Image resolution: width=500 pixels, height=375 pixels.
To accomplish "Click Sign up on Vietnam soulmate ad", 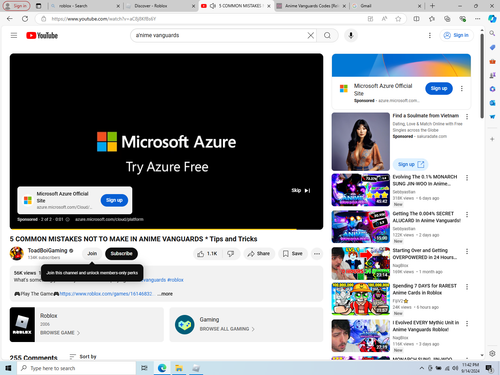I will 411,164.
